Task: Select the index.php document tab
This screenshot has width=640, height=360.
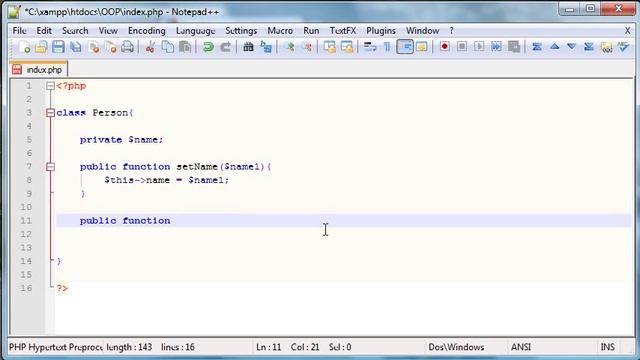Action: click(x=38, y=69)
